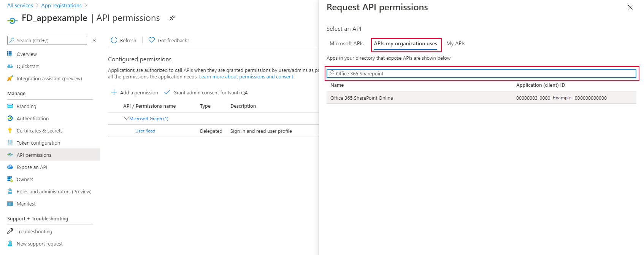644x255 pixels.
Task: Select APIs my organization uses tab
Action: 405,44
